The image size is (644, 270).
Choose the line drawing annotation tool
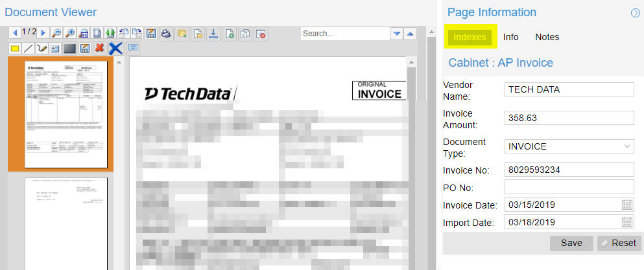pos(28,49)
